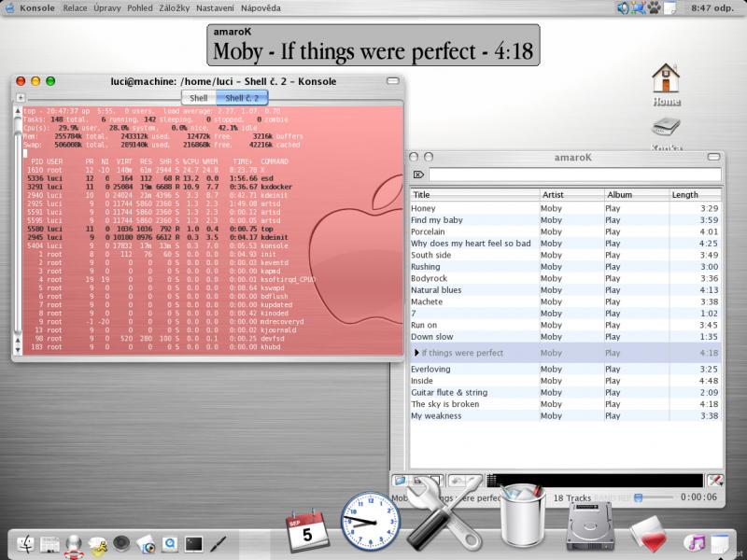Click the clock showing 8:47 odp.
747x560 pixels.
coord(712,8)
